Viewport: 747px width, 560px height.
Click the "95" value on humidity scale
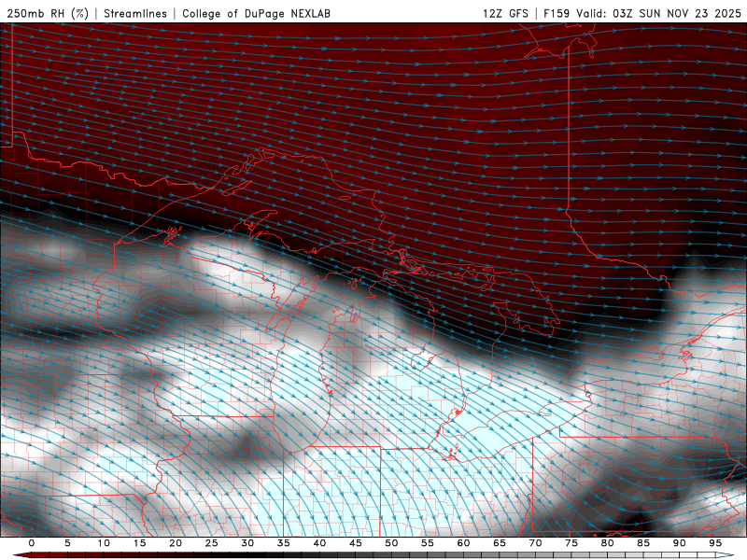tap(715, 543)
